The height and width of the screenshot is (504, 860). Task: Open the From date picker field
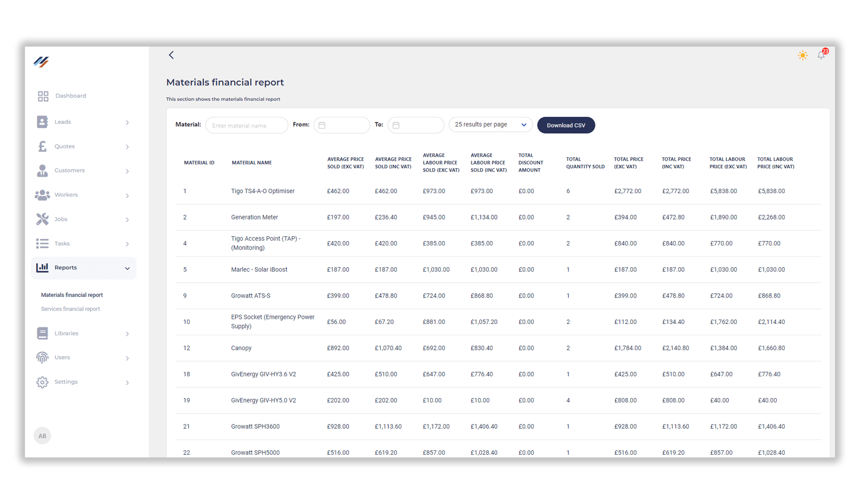click(x=342, y=125)
